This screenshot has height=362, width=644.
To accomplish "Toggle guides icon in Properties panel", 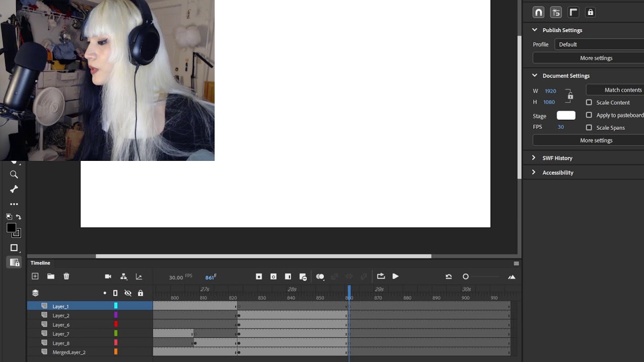I will click(556, 12).
